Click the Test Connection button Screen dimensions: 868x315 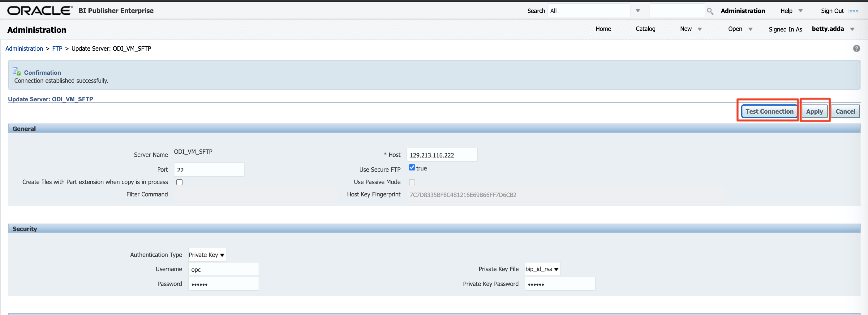(x=769, y=111)
